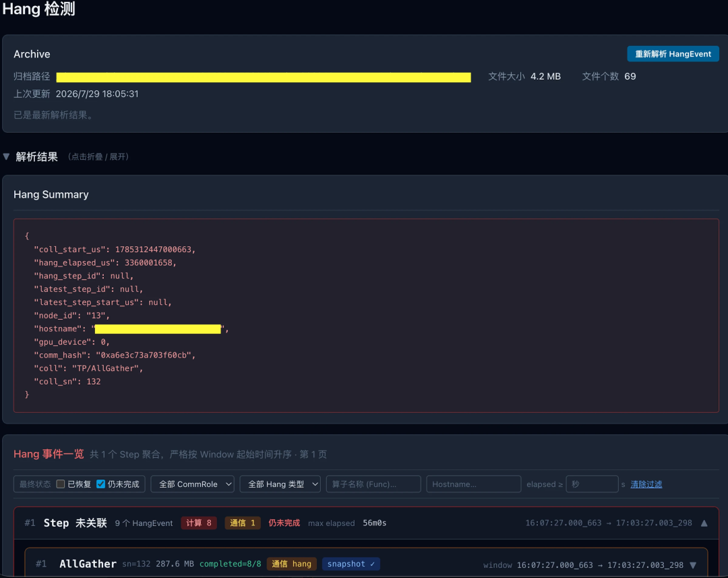Click the 清除过滤 link

tap(646, 484)
